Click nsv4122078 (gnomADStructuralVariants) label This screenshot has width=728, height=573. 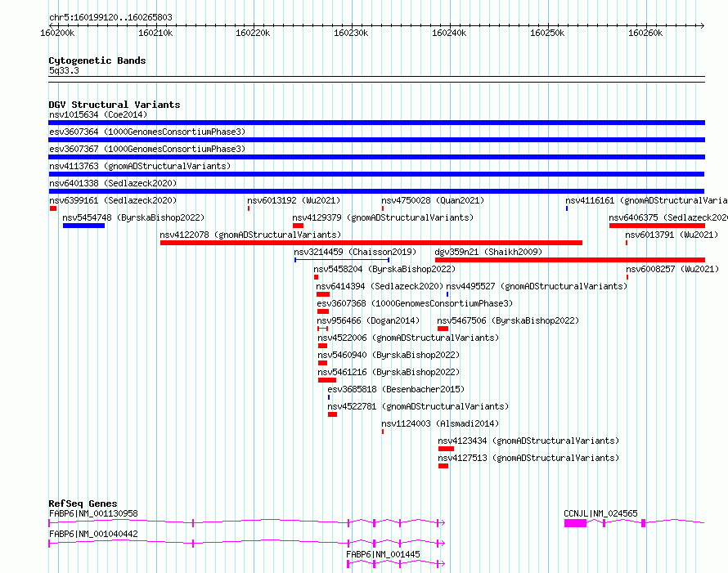(250, 235)
